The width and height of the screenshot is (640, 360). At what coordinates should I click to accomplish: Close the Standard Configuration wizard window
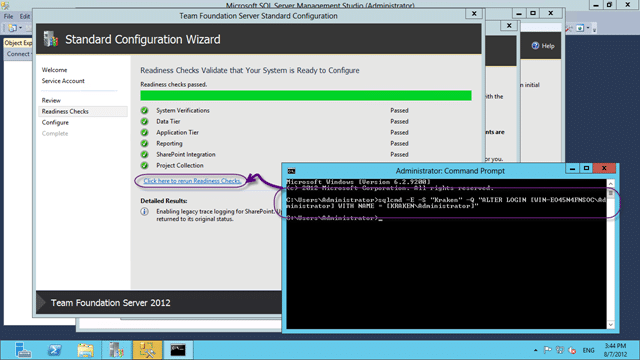(x=474, y=13)
